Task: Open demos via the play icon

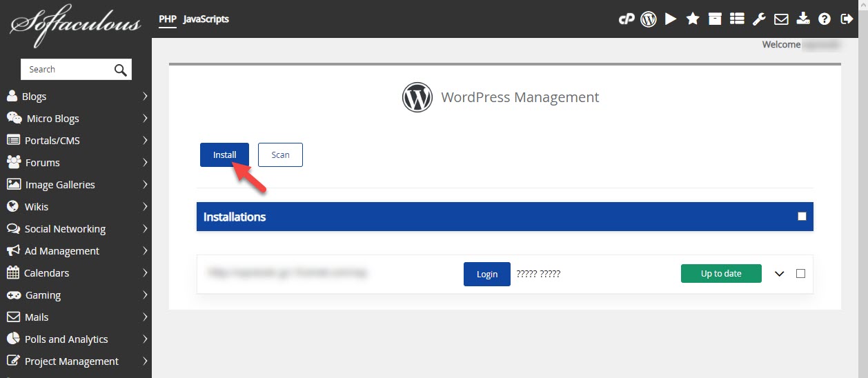Action: [x=671, y=19]
